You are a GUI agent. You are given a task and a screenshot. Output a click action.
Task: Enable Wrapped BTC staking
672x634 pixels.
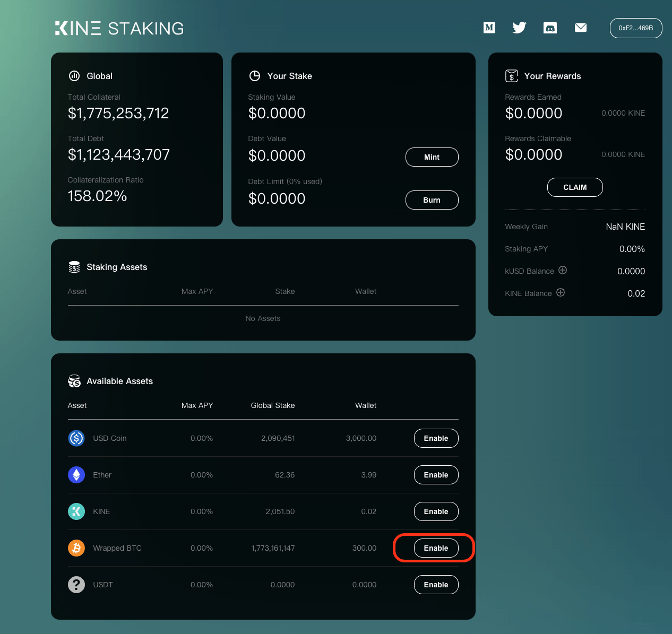click(436, 548)
